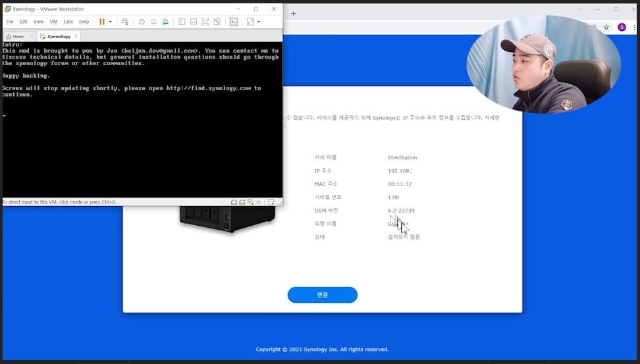640x364 pixels.
Task: Click the IP address value 192.168
Action: click(x=400, y=171)
